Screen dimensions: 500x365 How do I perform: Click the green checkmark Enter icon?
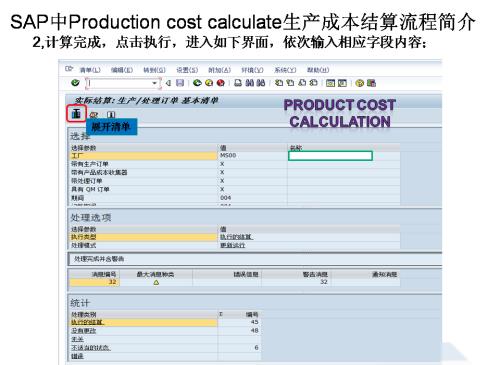click(x=75, y=83)
